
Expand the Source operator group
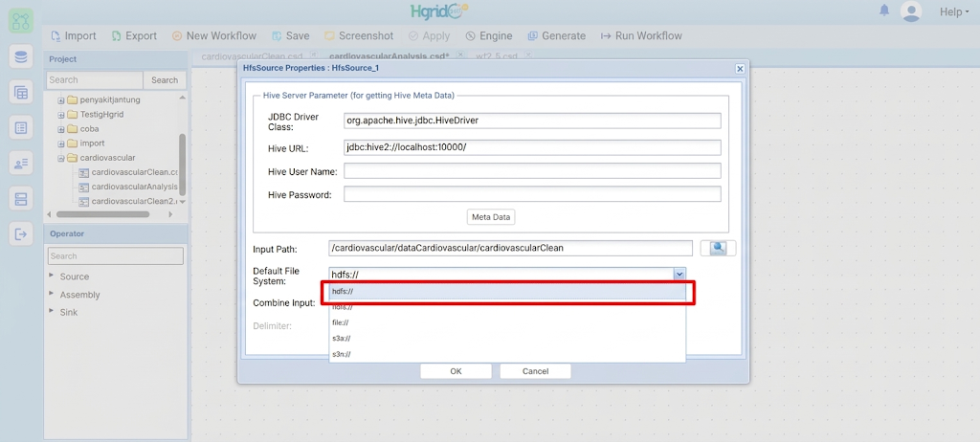52,276
